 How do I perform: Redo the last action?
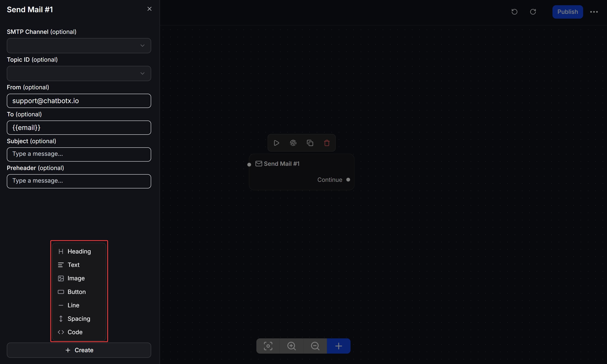[533, 12]
